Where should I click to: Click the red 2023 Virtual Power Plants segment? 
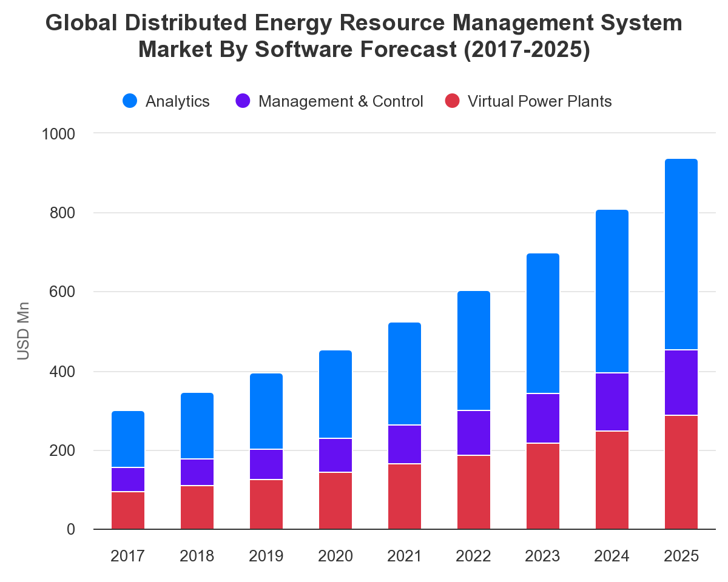point(543,486)
